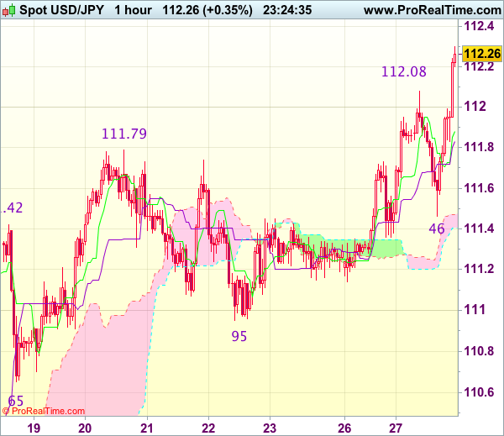Open the www.ProRealTime.com link
Screen dimensions: 504x436
(x=433, y=10)
